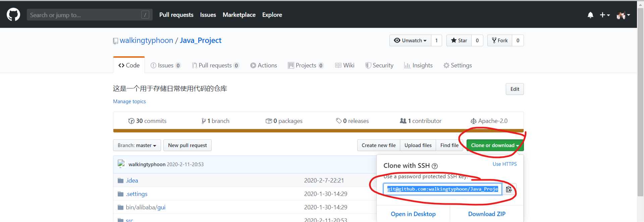Go to Pull requests in top navigation
The height and width of the screenshot is (222, 644).
click(176, 15)
